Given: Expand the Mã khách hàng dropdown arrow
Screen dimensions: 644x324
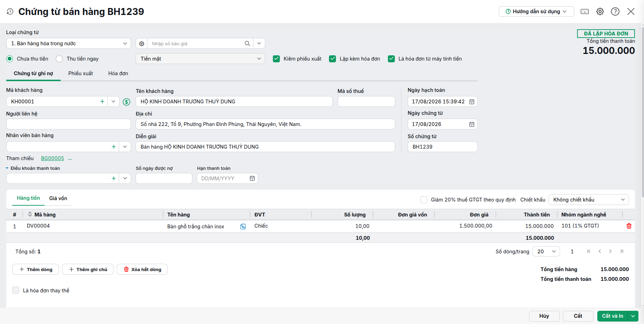Looking at the screenshot, I should click(113, 102).
